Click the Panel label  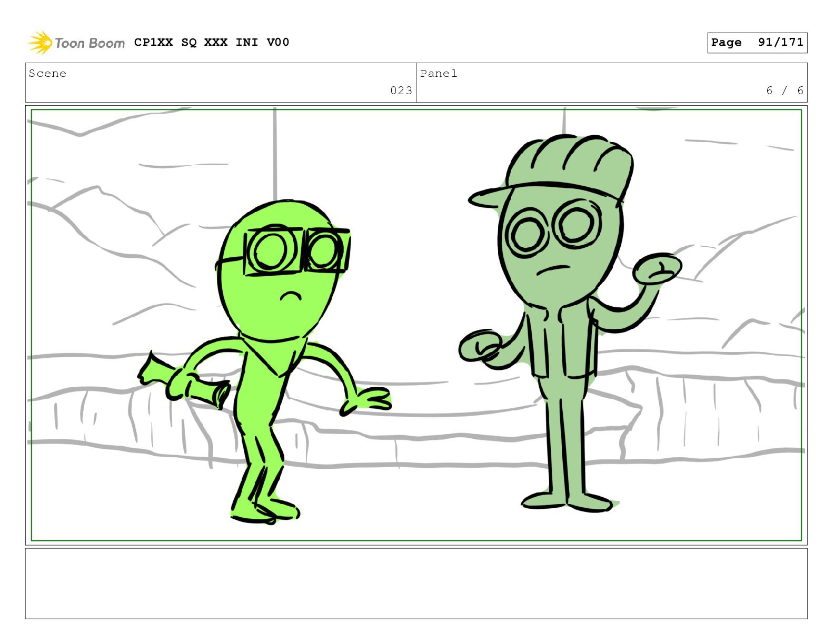(439, 74)
